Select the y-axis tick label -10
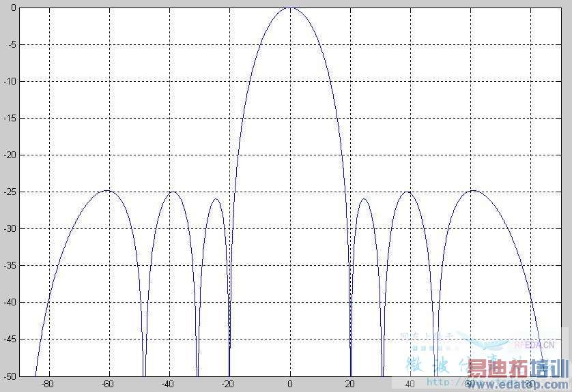572x392 pixels. [x=10, y=81]
